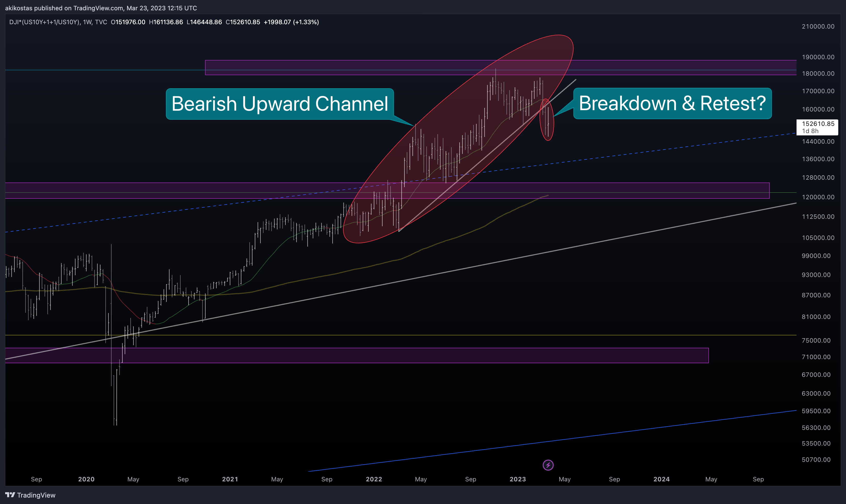The image size is (846, 504).
Task: Select the 'Breakdown & Retest?' callout label
Action: pyautogui.click(x=672, y=103)
